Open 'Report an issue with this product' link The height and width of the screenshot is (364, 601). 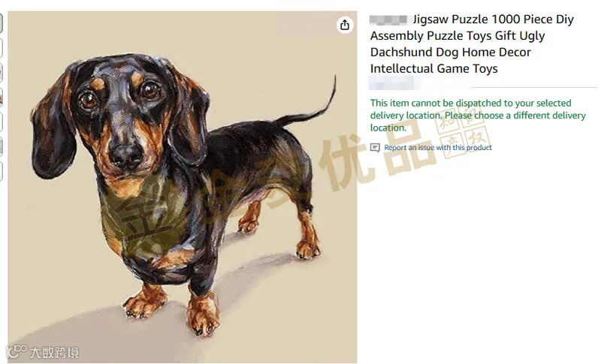[438, 148]
